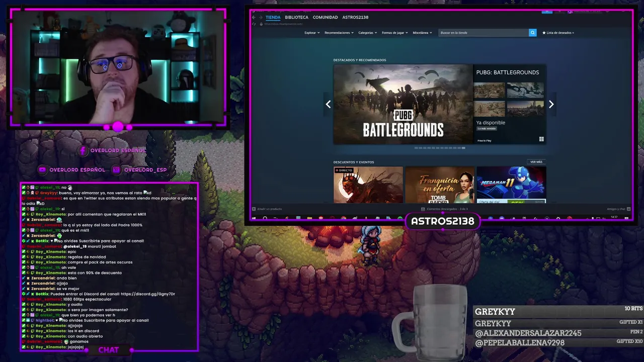Click the plus icon beside Añadir un producto
This screenshot has height=362, width=644.
coord(254,209)
